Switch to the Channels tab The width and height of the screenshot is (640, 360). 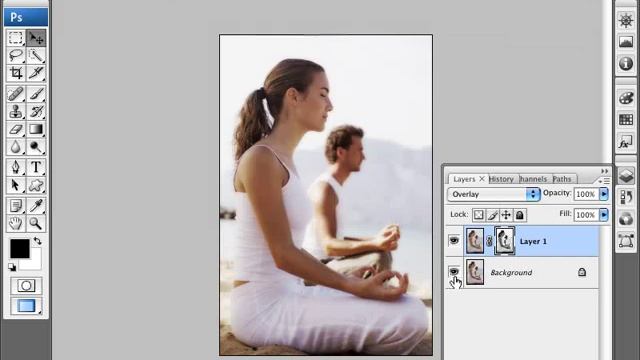click(533, 179)
